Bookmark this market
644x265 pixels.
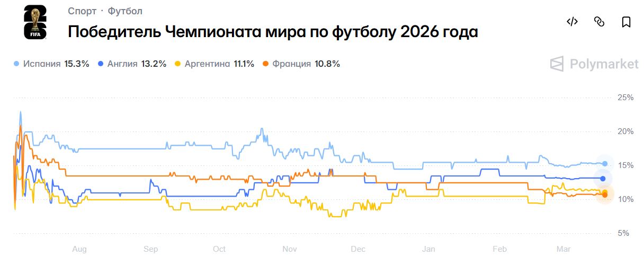point(626,22)
